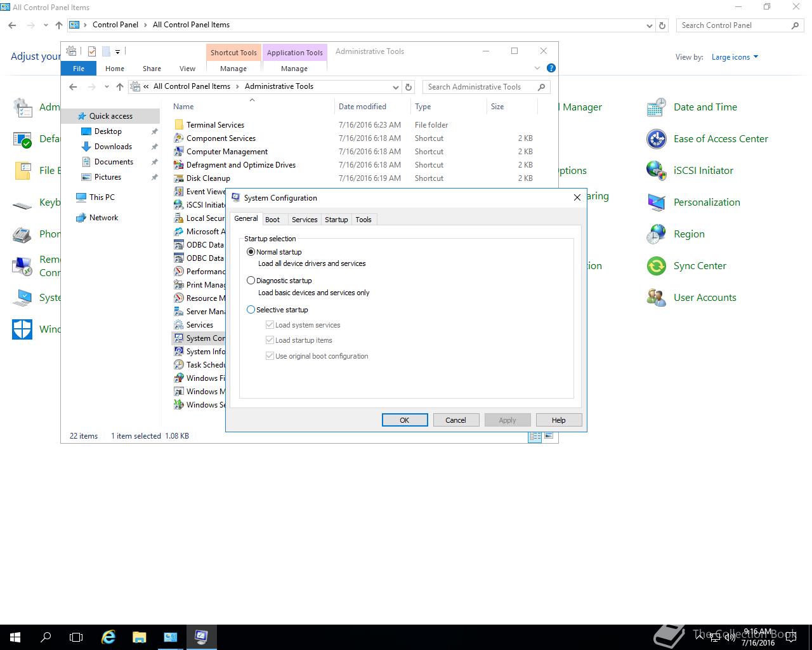
Task: Cancel the System Configuration dialog
Action: (x=455, y=420)
